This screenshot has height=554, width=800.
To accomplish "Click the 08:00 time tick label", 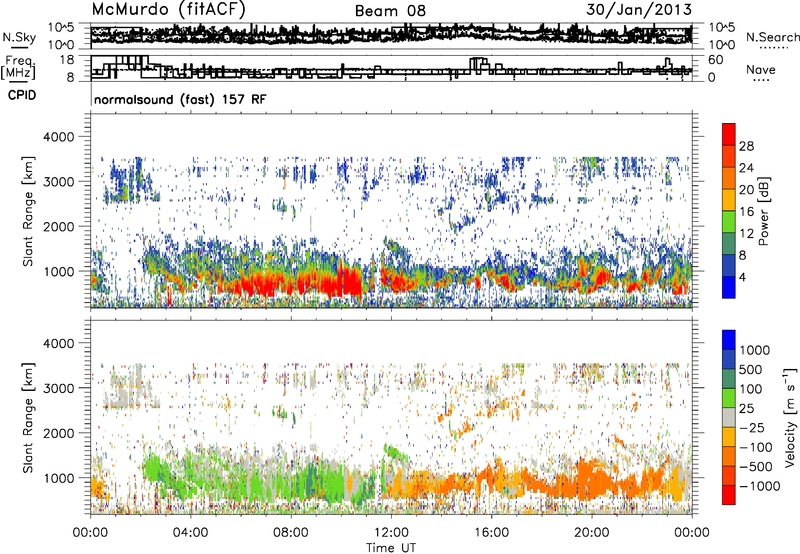I will 291,533.
